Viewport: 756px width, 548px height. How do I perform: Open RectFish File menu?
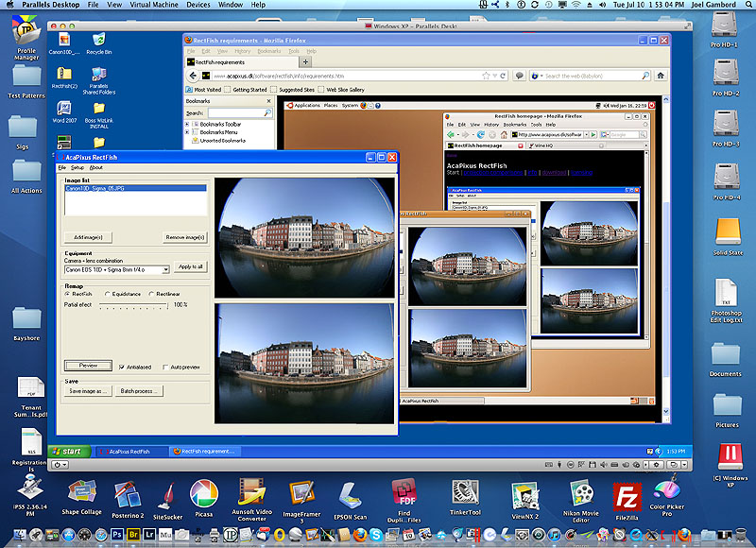pyautogui.click(x=62, y=167)
